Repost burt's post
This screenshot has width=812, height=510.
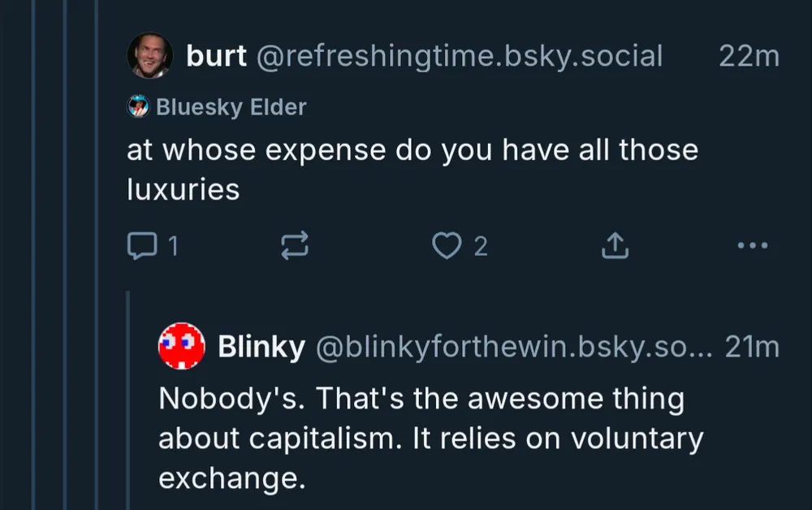click(x=294, y=246)
